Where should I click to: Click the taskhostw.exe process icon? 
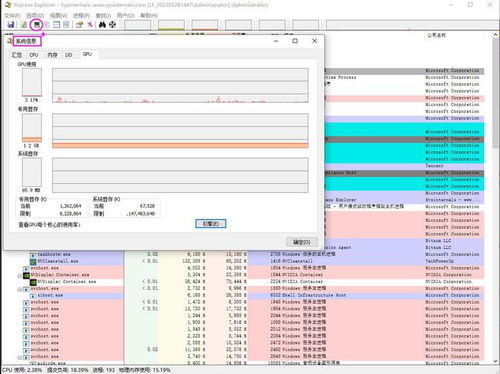[x=33, y=255]
